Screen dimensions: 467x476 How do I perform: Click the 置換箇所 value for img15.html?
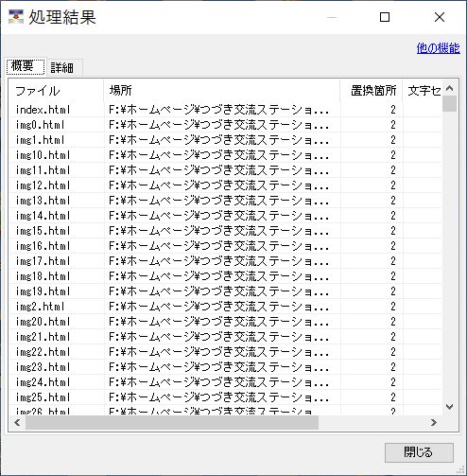(393, 231)
